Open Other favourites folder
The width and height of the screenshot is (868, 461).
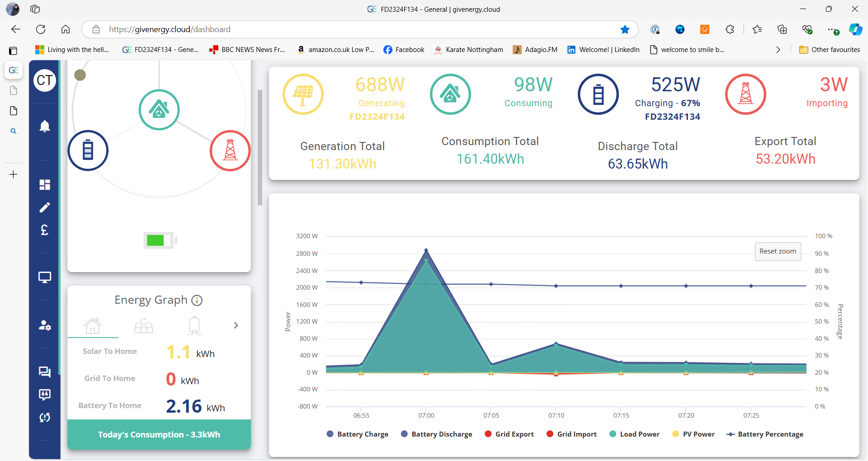(x=830, y=50)
